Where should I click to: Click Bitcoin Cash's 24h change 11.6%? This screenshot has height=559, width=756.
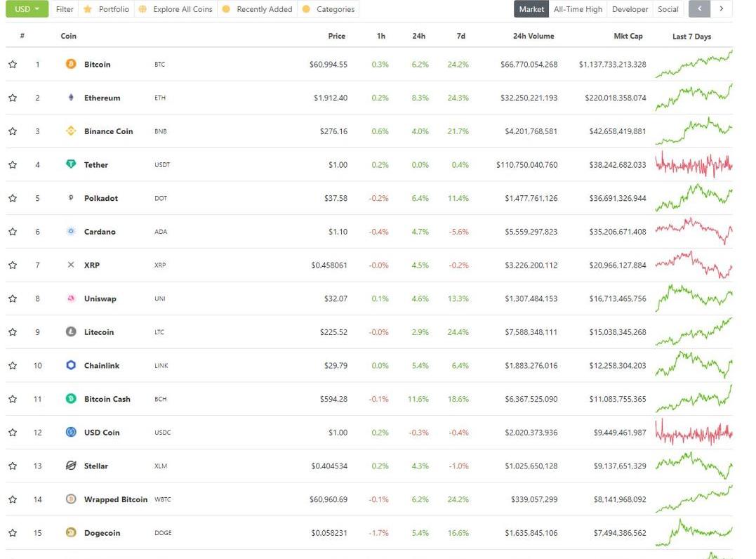click(418, 400)
